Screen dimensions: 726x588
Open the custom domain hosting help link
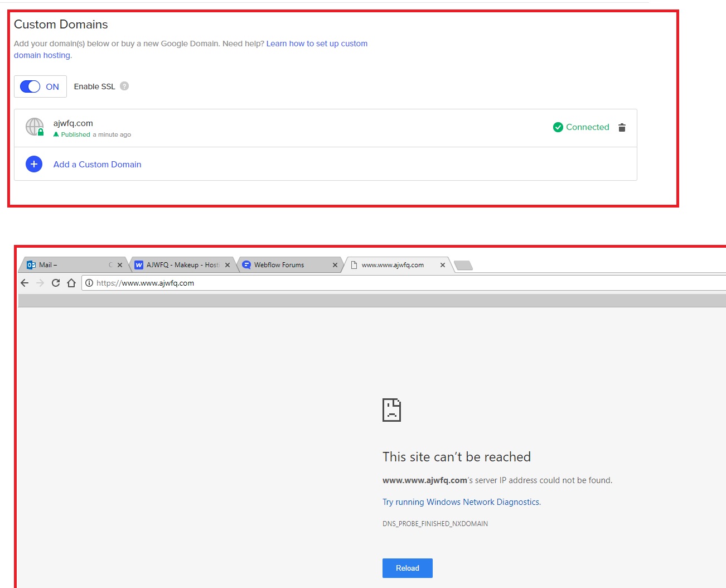191,49
